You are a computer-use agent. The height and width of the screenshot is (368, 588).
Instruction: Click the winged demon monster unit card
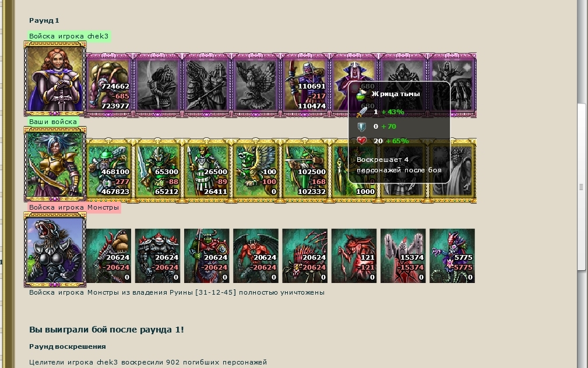256,256
